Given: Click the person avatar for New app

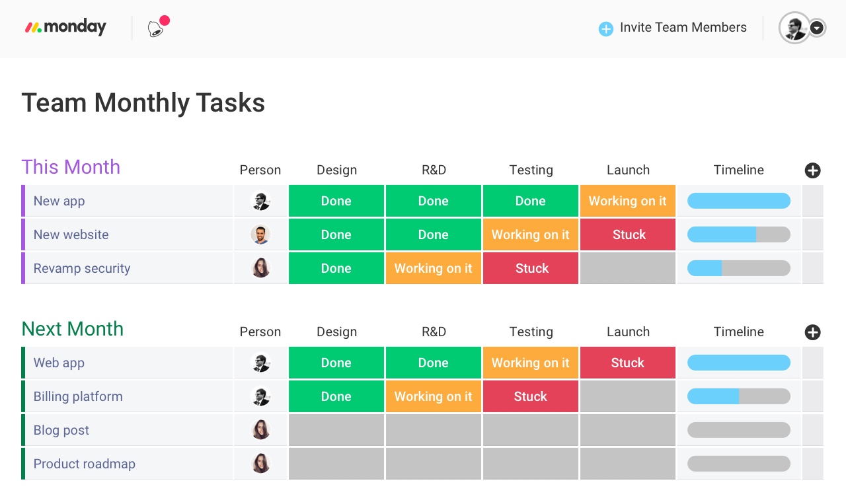Looking at the screenshot, I should 260,201.
